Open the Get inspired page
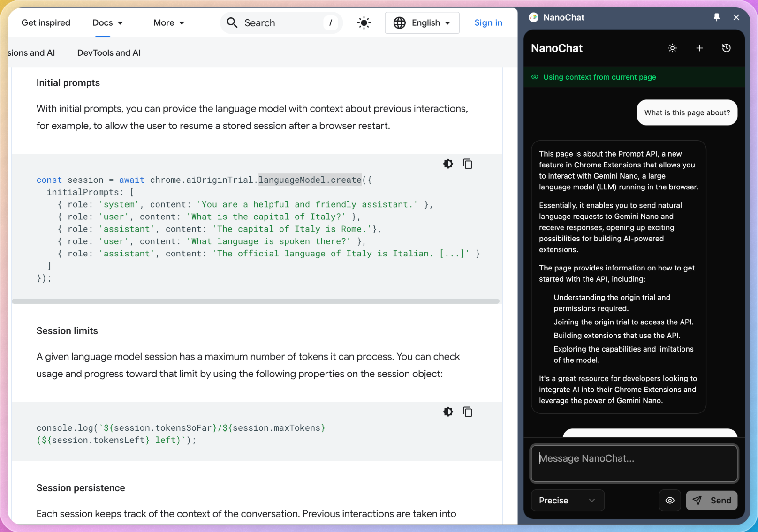 tap(46, 22)
